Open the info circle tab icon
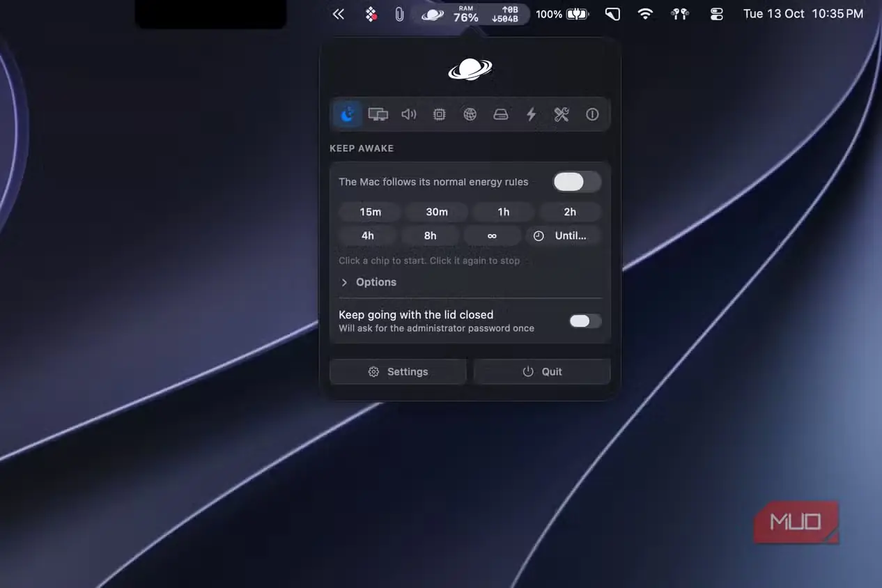 (x=592, y=114)
